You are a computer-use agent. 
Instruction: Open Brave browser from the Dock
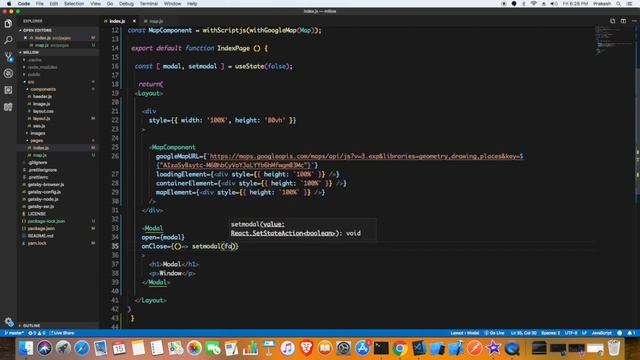pos(306,348)
